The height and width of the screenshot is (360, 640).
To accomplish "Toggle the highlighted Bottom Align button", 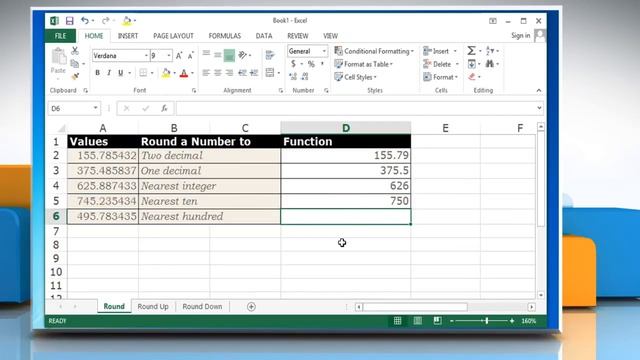I will tap(229, 55).
